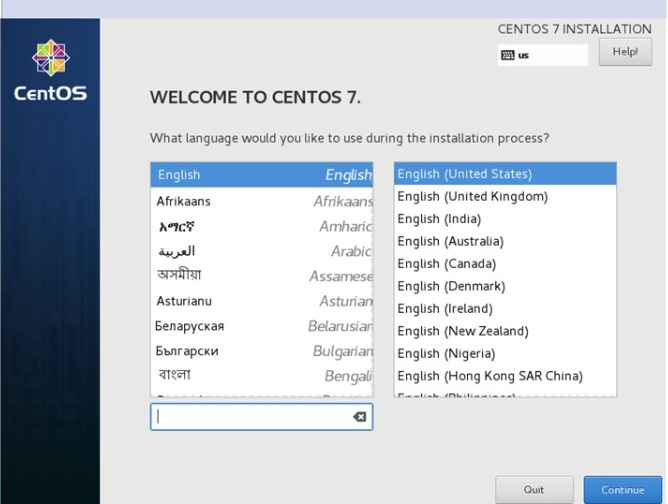Choose English (Nigeria) locale

click(x=505, y=353)
